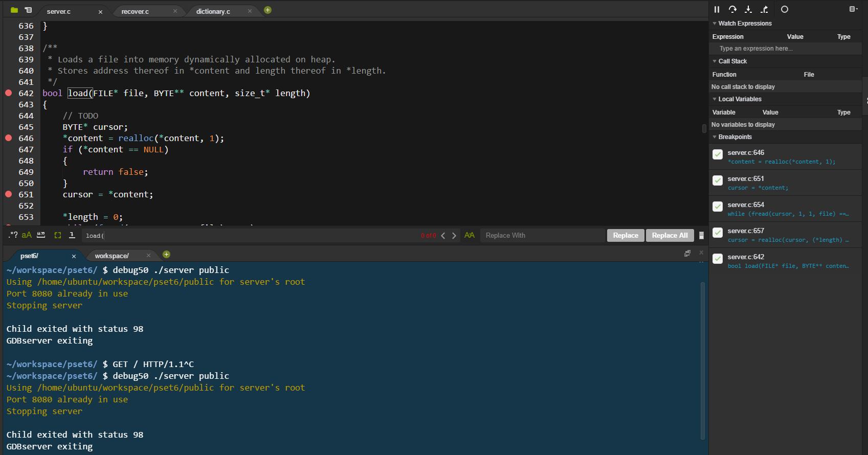Image resolution: width=868 pixels, height=455 pixels.
Task: Disable the server.c:642 breakpoint checkbox
Action: (718, 259)
